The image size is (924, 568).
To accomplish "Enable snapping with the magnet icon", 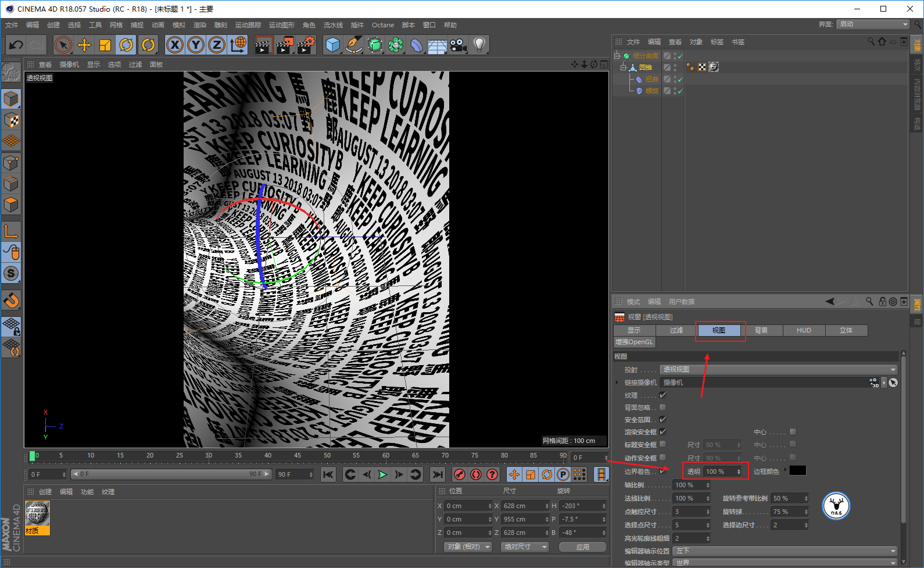I will pos(11,301).
